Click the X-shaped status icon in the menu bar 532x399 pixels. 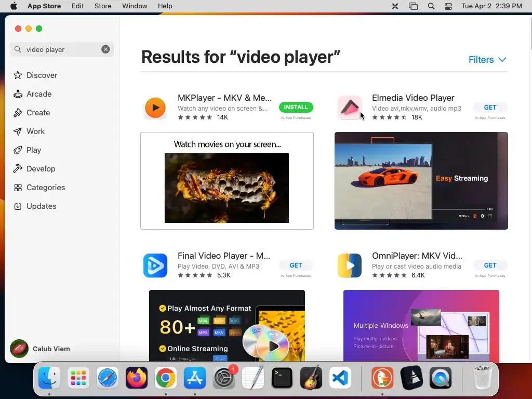click(x=395, y=6)
